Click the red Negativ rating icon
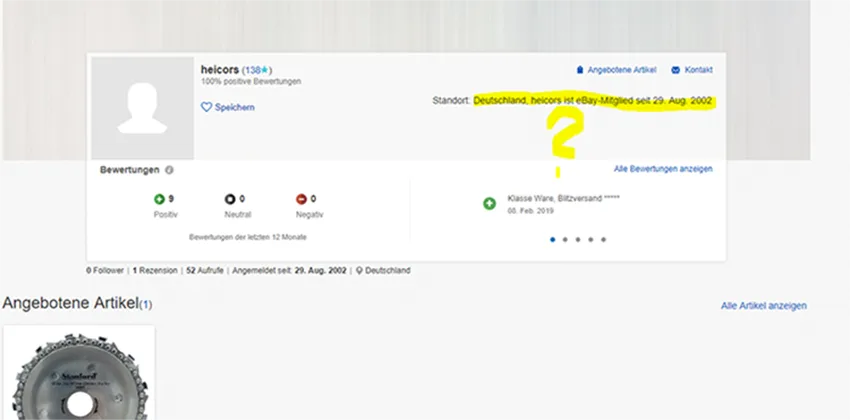 coord(301,199)
